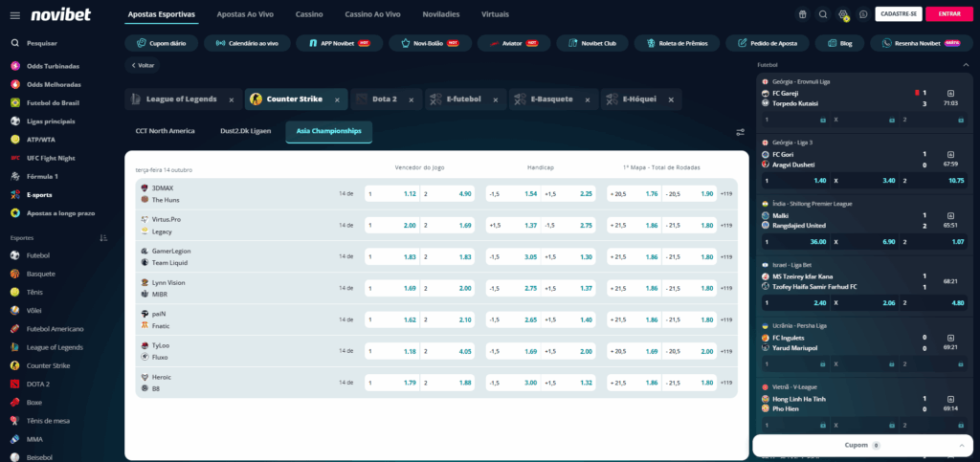Close the League of Legends tab

232,99
